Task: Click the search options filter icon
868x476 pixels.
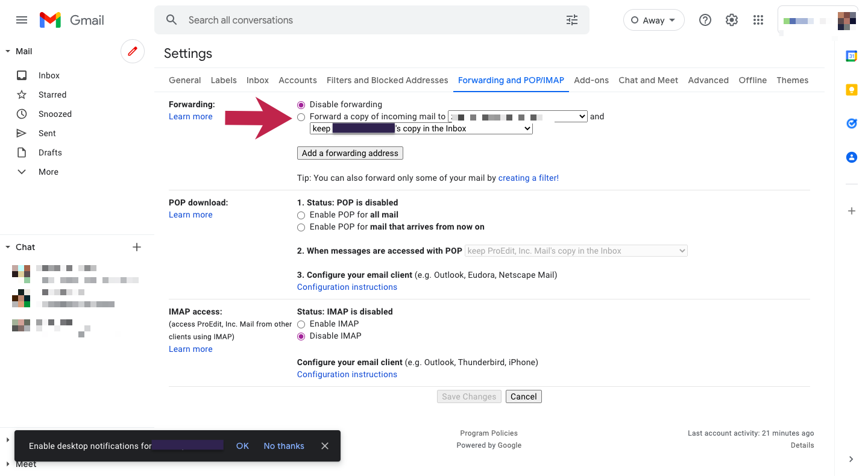Action: coord(571,20)
